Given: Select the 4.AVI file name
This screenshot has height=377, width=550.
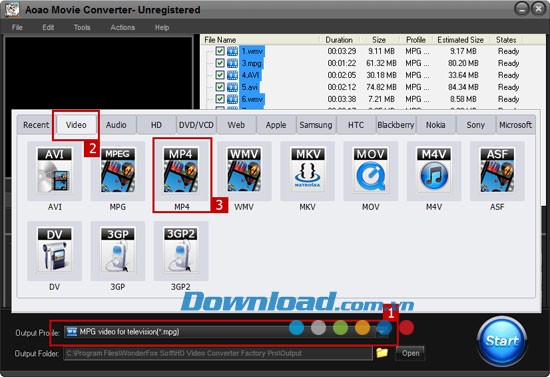Looking at the screenshot, I should coord(250,75).
